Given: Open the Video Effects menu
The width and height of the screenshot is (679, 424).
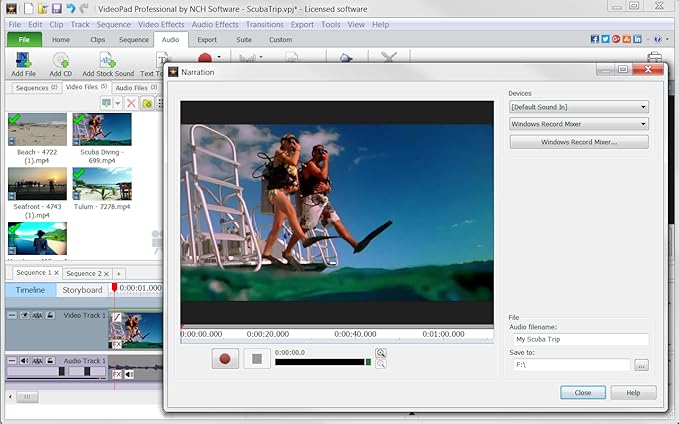Looking at the screenshot, I should point(159,24).
